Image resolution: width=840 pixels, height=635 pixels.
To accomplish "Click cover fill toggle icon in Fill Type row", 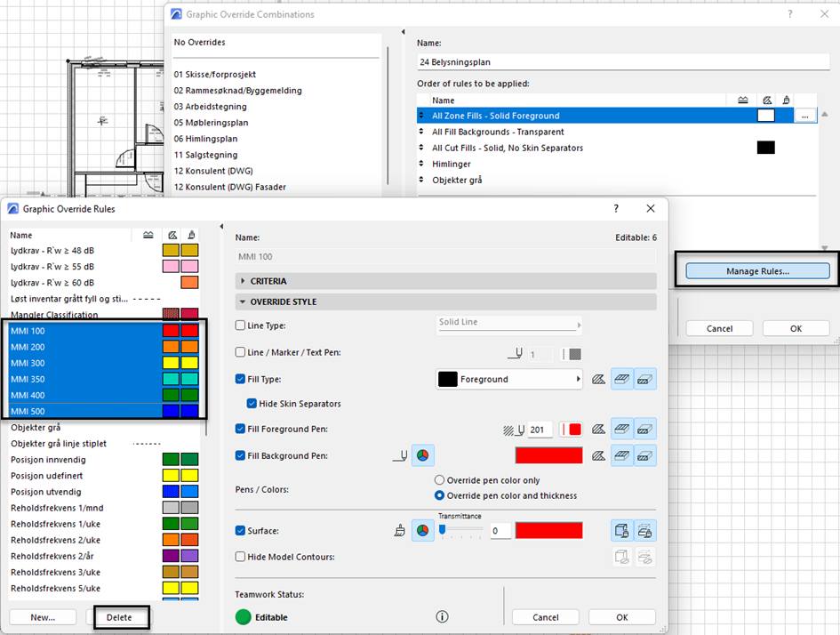I will (622, 380).
